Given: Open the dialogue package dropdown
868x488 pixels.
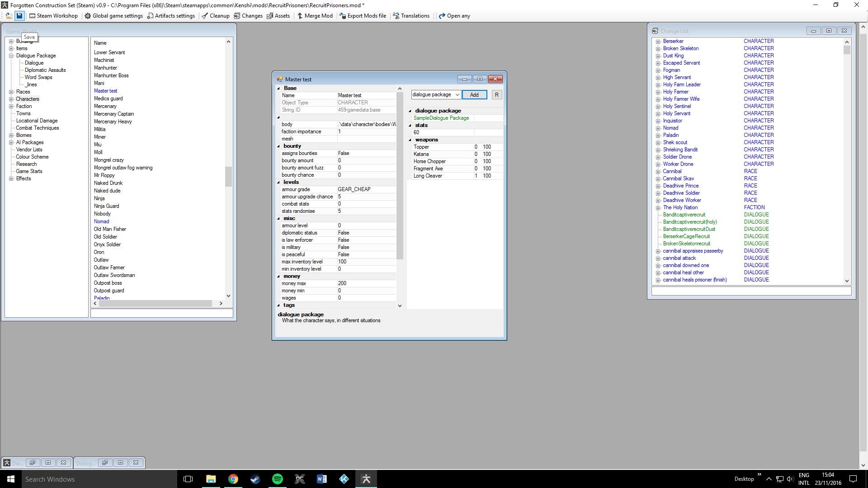Looking at the screenshot, I should coord(458,95).
